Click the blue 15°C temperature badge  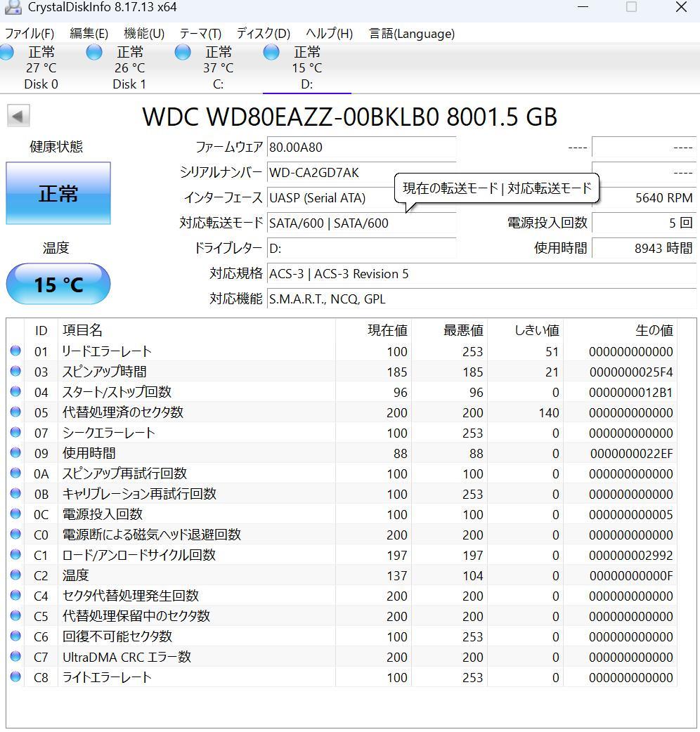click(x=58, y=284)
